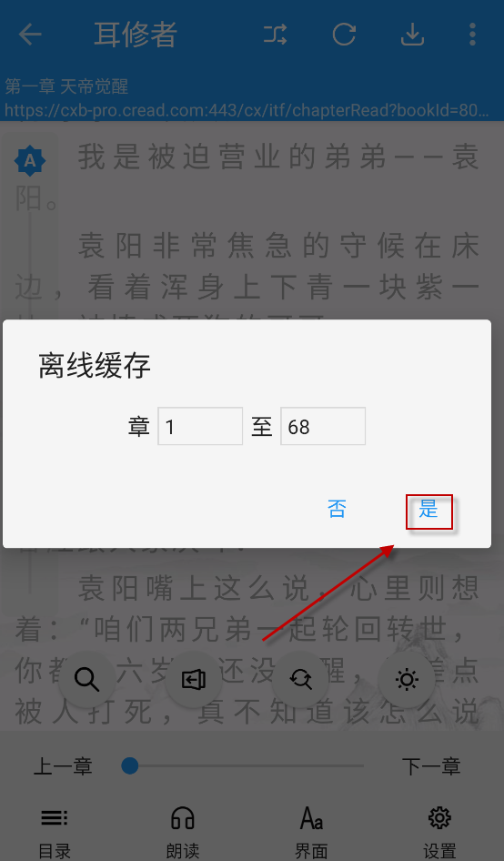The image size is (504, 861).
Task: Toggle auto brightness A badge
Action: click(x=30, y=160)
